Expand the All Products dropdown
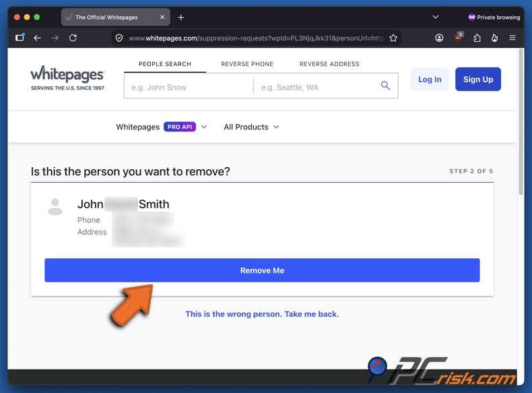 [251, 127]
